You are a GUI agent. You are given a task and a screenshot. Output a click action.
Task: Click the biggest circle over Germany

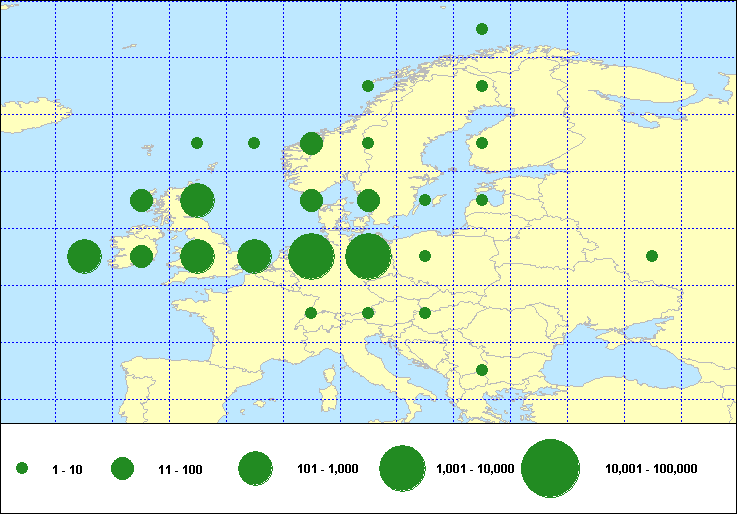point(368,257)
